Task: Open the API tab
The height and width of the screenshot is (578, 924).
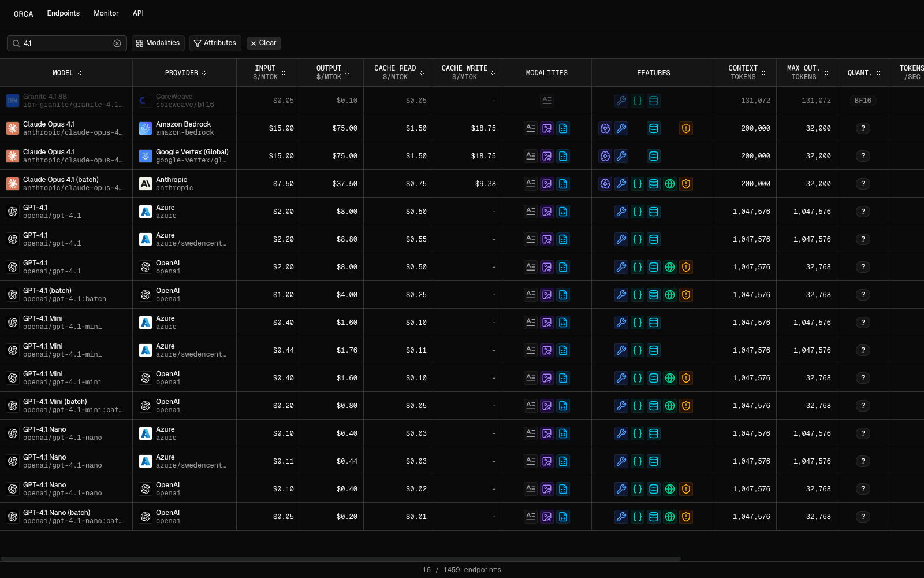Action: pos(138,13)
